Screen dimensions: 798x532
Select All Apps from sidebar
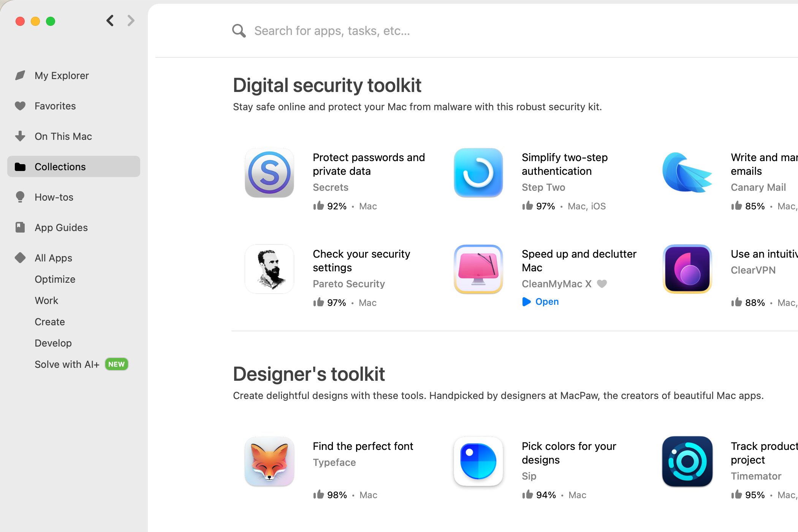point(53,258)
